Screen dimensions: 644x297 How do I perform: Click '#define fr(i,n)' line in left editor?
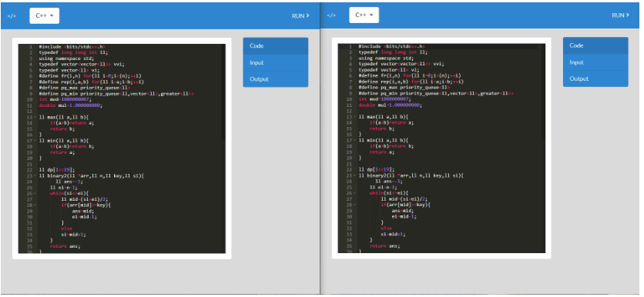90,76
